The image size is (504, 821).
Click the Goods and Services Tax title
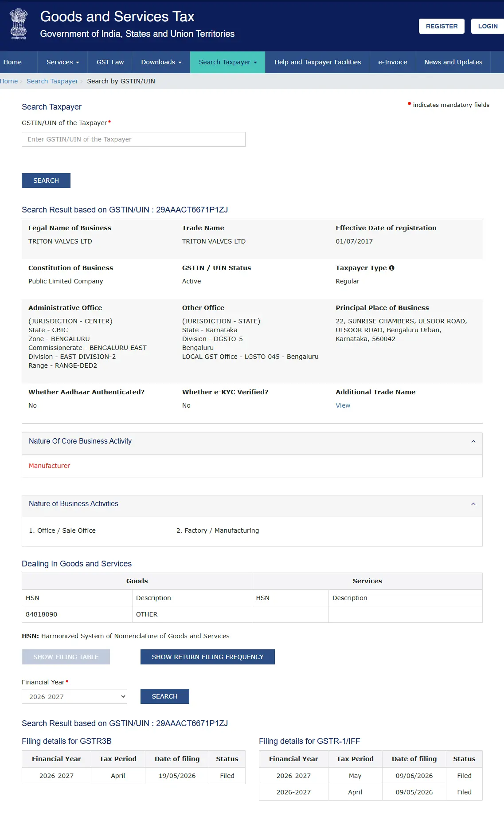point(117,16)
